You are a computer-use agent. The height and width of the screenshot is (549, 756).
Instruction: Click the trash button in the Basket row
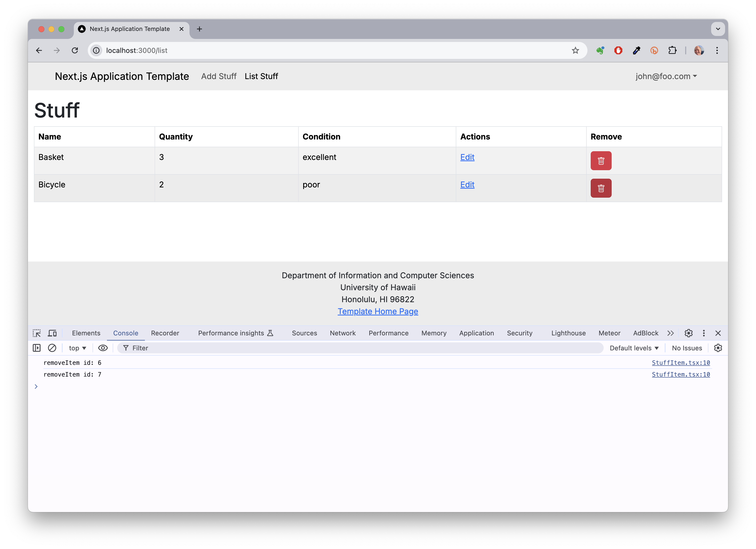[x=601, y=161]
